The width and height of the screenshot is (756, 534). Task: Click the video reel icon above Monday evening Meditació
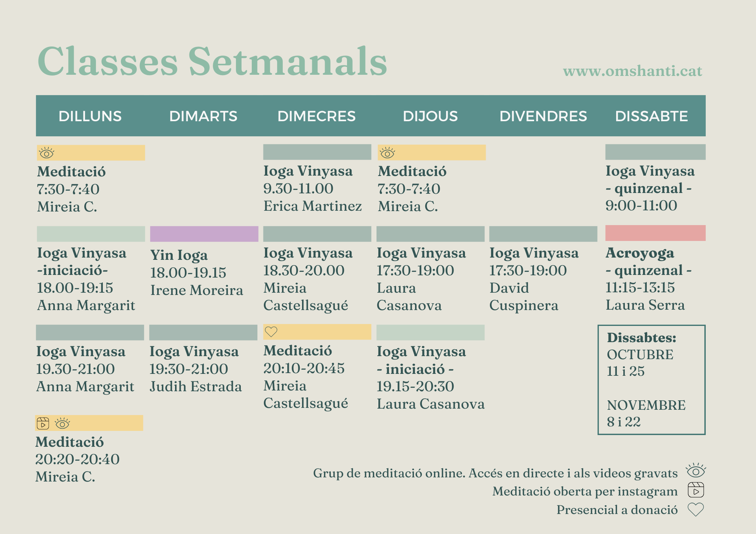click(43, 423)
